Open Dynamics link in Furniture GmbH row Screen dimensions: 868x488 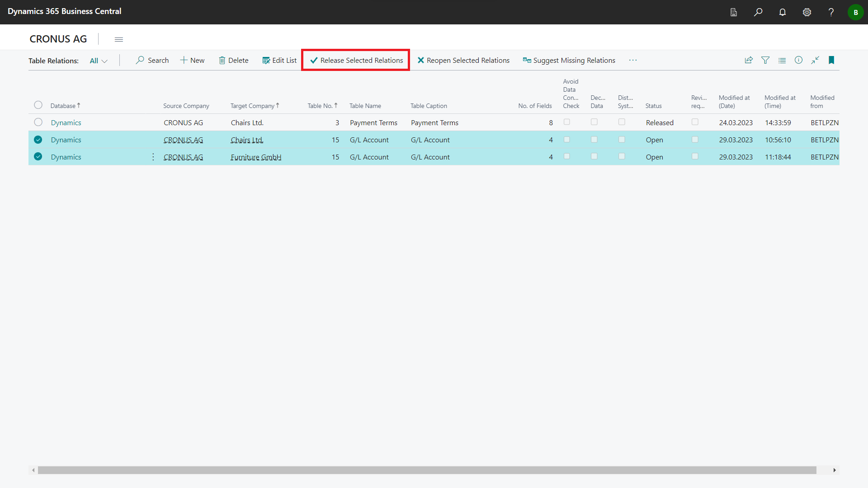click(66, 157)
